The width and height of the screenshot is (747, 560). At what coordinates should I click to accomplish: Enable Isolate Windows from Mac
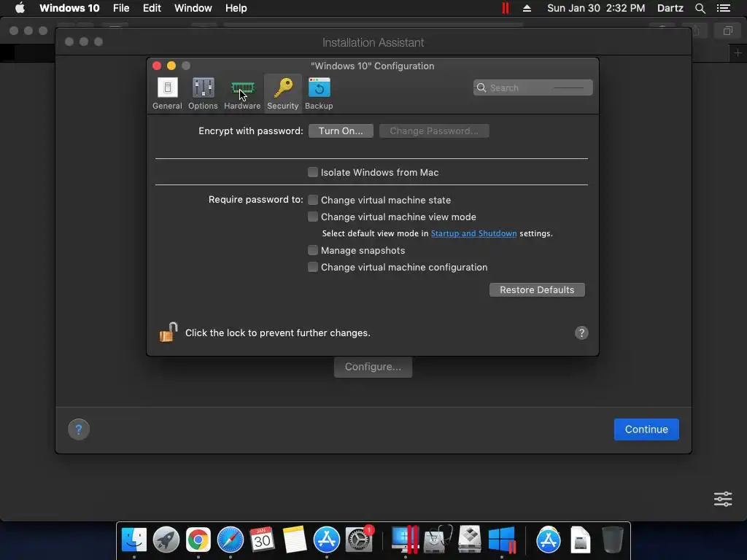click(x=313, y=172)
